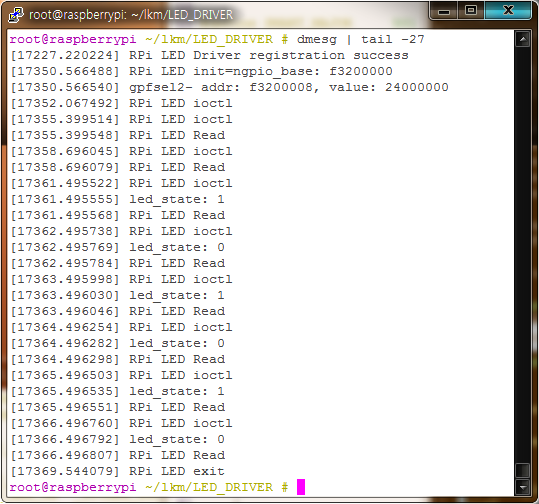Click the window title text ~/lkm/LED_DRIVER

coord(182,15)
